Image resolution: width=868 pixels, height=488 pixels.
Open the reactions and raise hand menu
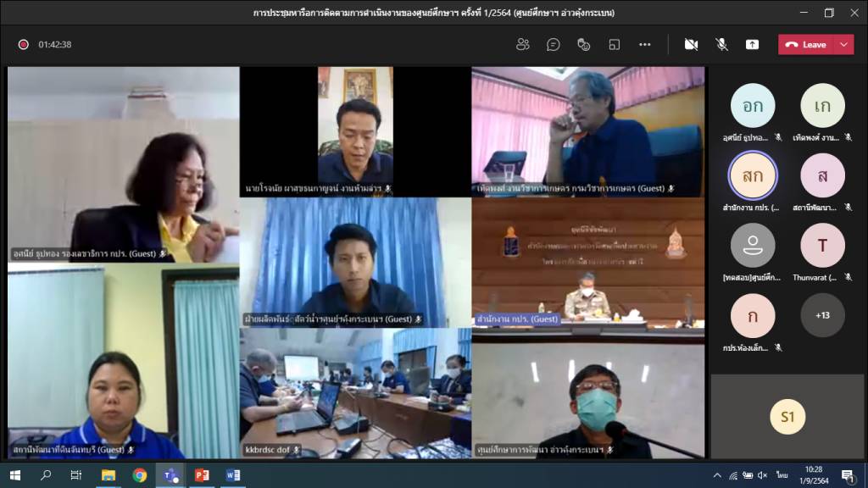click(583, 44)
